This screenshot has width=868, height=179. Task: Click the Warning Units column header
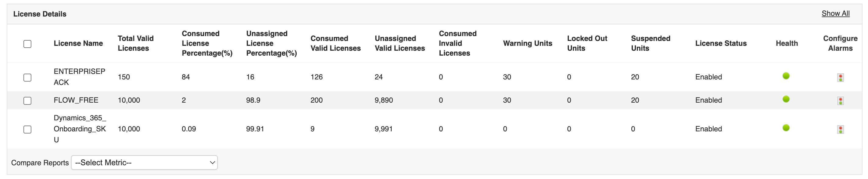click(527, 43)
